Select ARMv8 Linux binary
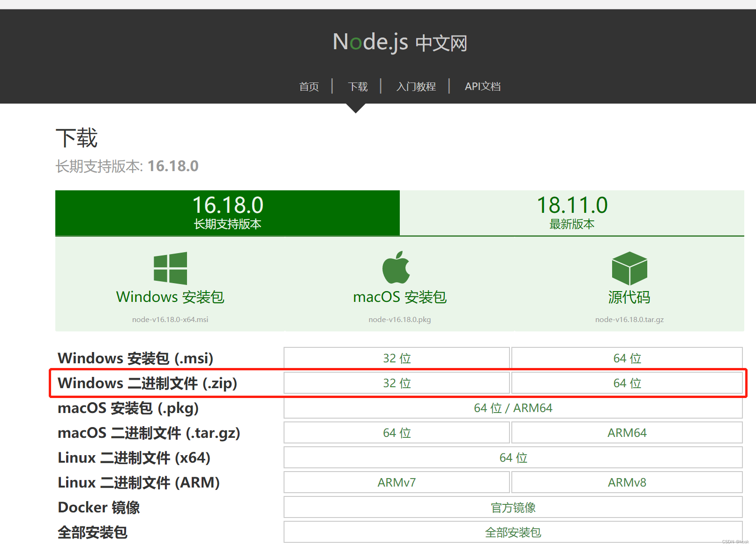Screen dimensions: 756x548 pyautogui.click(x=627, y=482)
